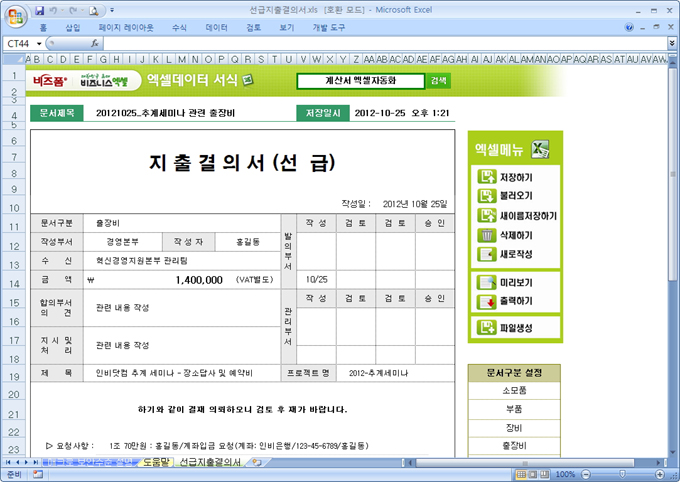
Task: Select the Normal view button in status bar
Action: [x=522, y=474]
